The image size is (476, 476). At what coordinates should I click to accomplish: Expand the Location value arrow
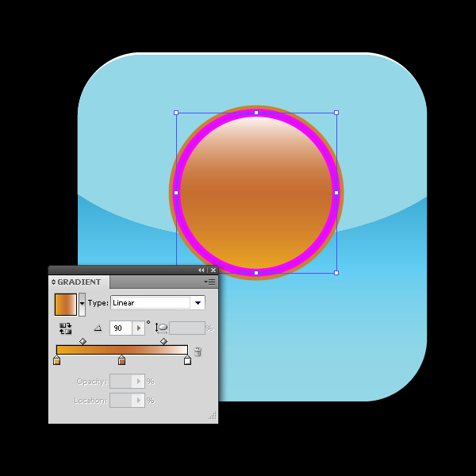coord(138,400)
